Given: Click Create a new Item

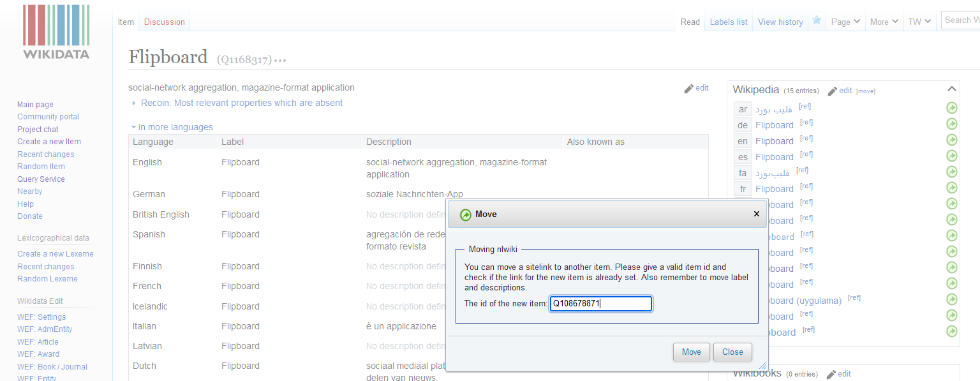Looking at the screenshot, I should (x=49, y=142).
